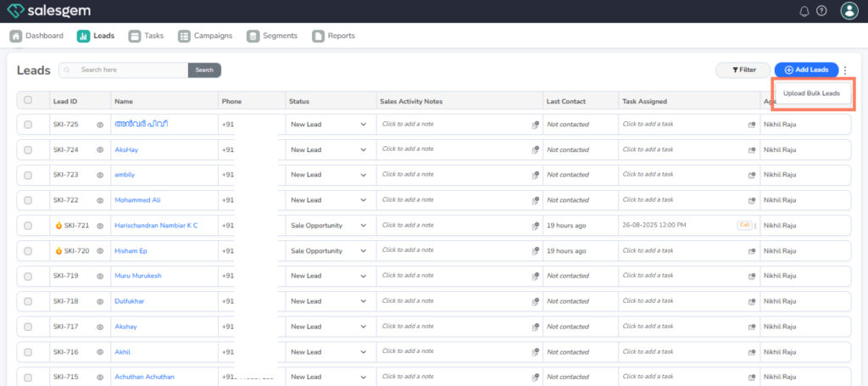Open the user profile avatar
The height and width of the screenshot is (386, 868).
coord(849,11)
